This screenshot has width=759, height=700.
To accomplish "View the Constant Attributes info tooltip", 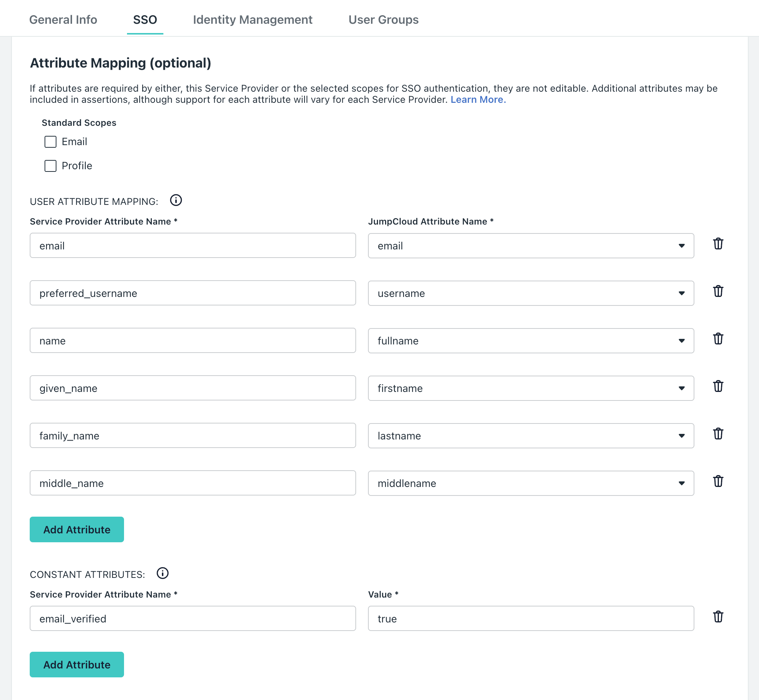I will coord(163,573).
